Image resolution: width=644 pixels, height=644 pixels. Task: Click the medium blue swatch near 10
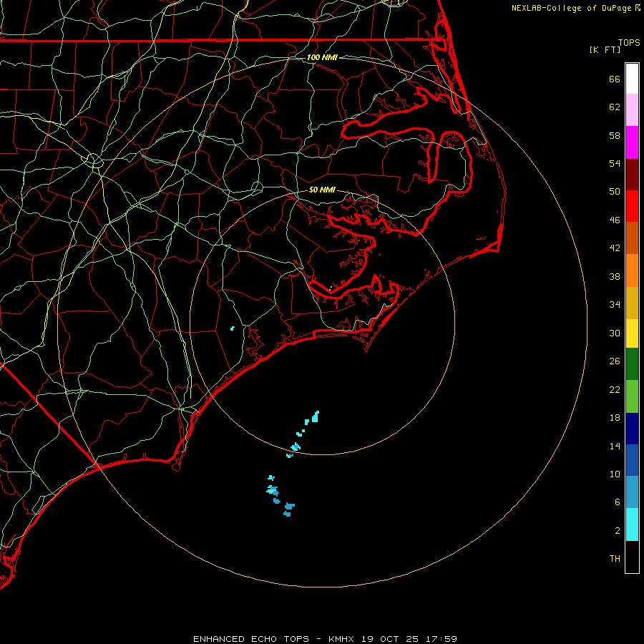[x=632, y=460]
